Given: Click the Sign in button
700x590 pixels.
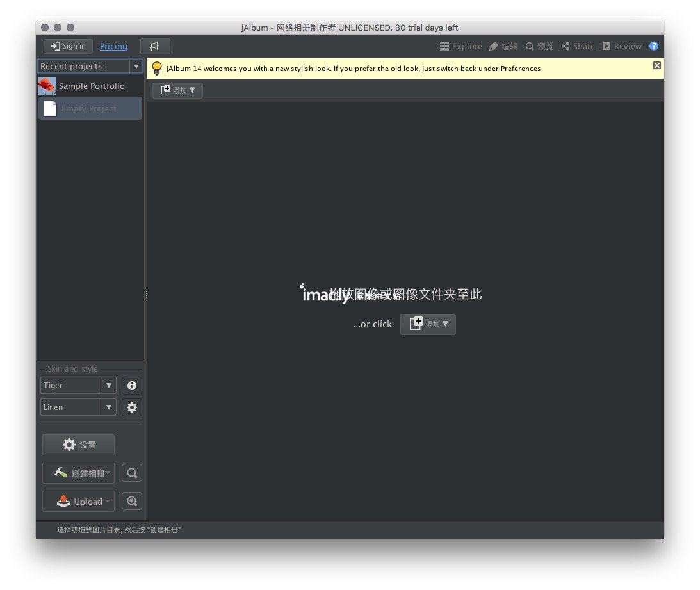Looking at the screenshot, I should coord(68,46).
